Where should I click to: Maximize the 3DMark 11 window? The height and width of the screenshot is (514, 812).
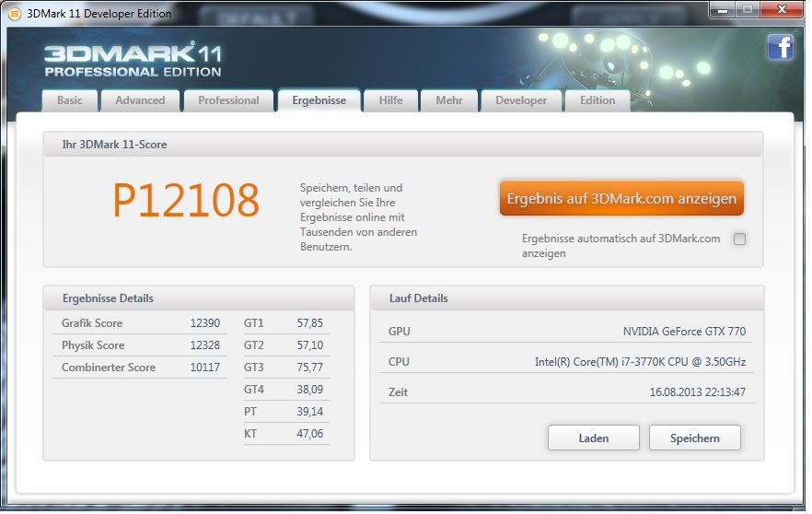tap(748, 10)
